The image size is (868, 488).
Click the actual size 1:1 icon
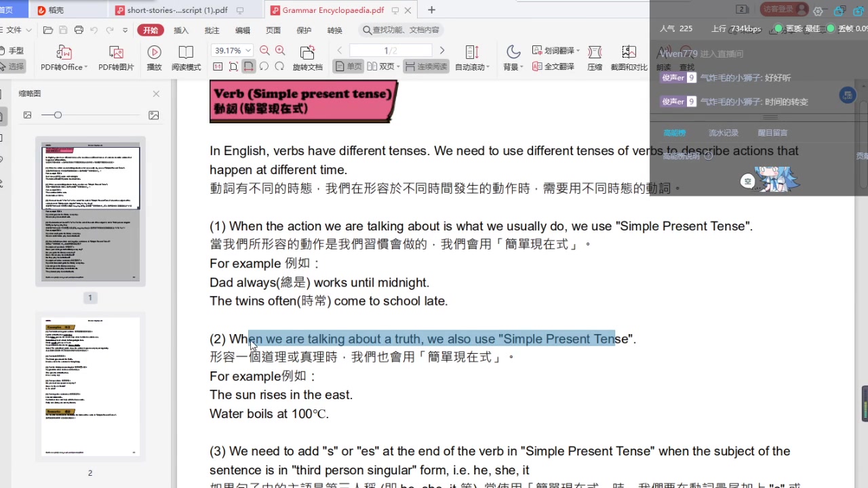point(218,66)
